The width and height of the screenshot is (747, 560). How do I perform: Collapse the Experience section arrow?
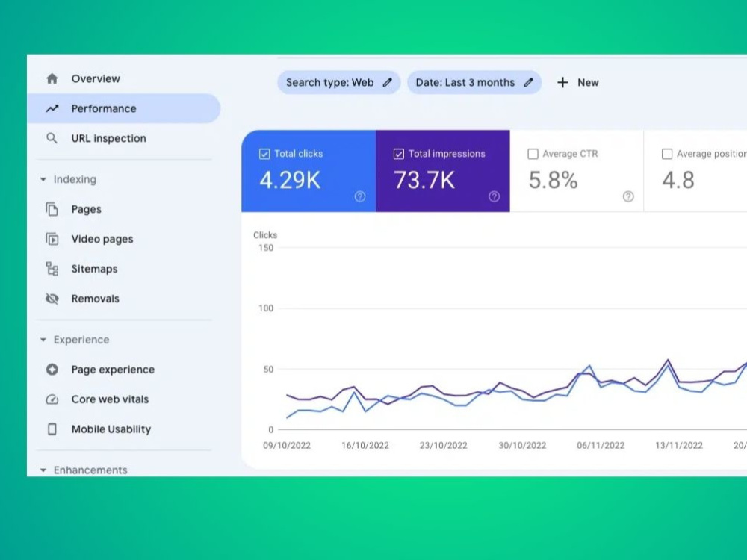click(x=43, y=340)
